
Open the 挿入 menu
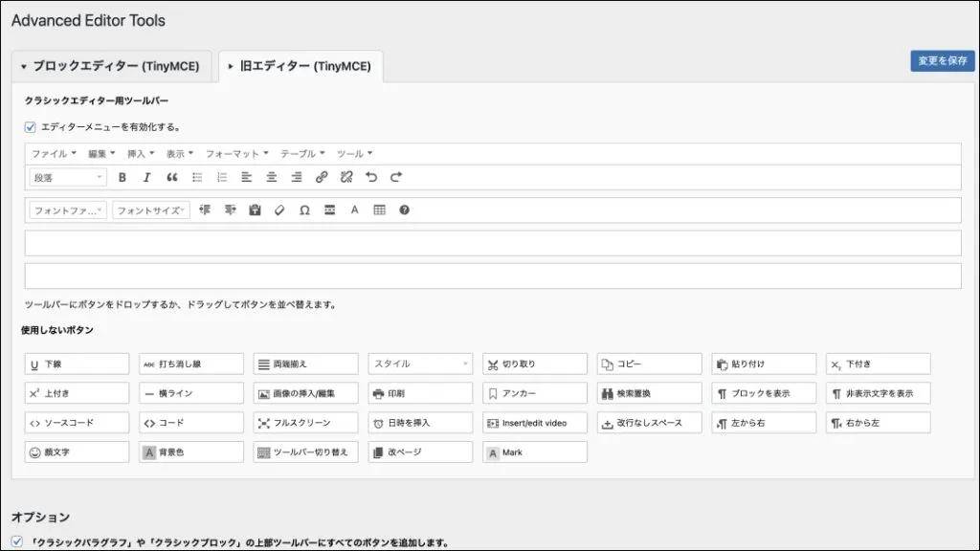[x=141, y=154]
